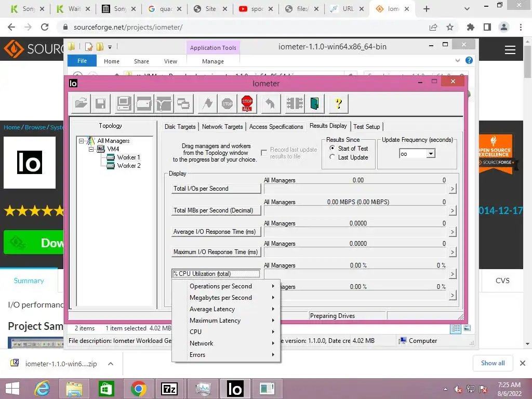
Task: Stop current test gray STOP icon
Action: click(227, 103)
